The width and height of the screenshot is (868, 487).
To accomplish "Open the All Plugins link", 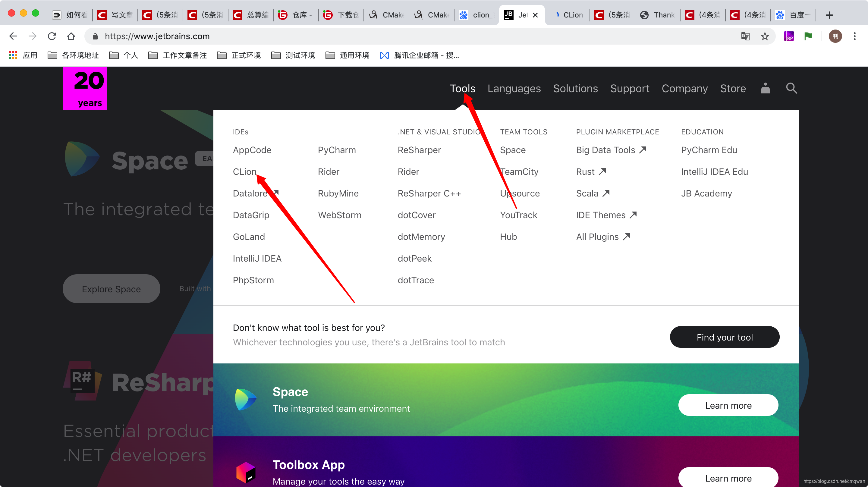I will tap(603, 237).
